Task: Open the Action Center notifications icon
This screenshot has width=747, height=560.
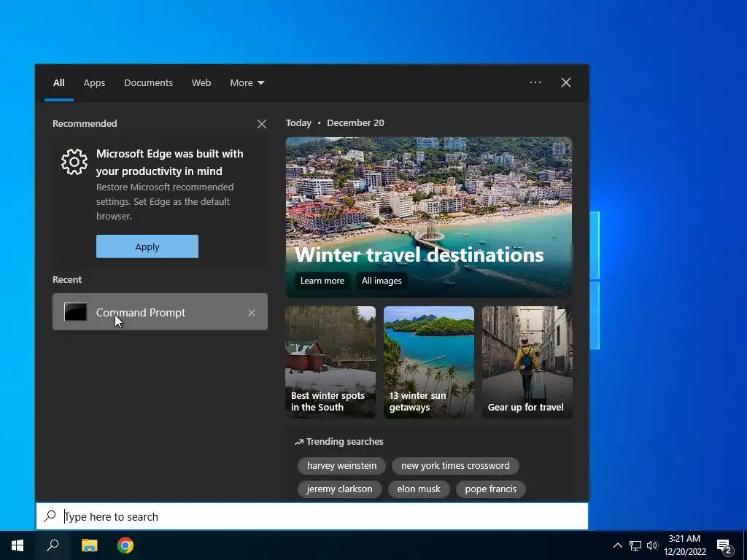Action: pyautogui.click(x=724, y=546)
